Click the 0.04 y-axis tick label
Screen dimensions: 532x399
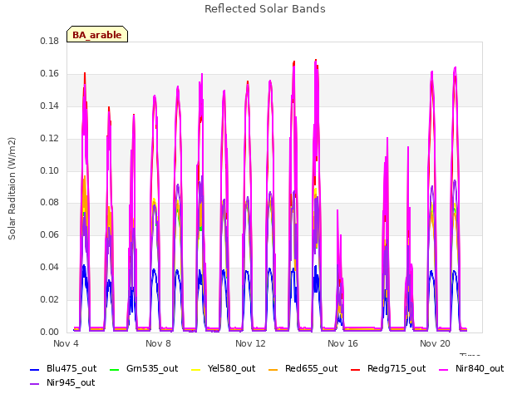pos(50,268)
